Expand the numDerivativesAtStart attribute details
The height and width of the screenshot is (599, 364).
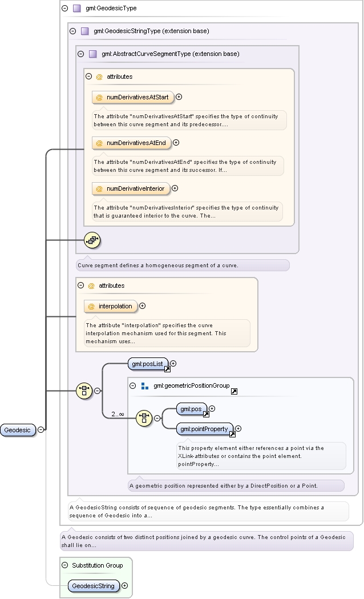click(x=179, y=97)
